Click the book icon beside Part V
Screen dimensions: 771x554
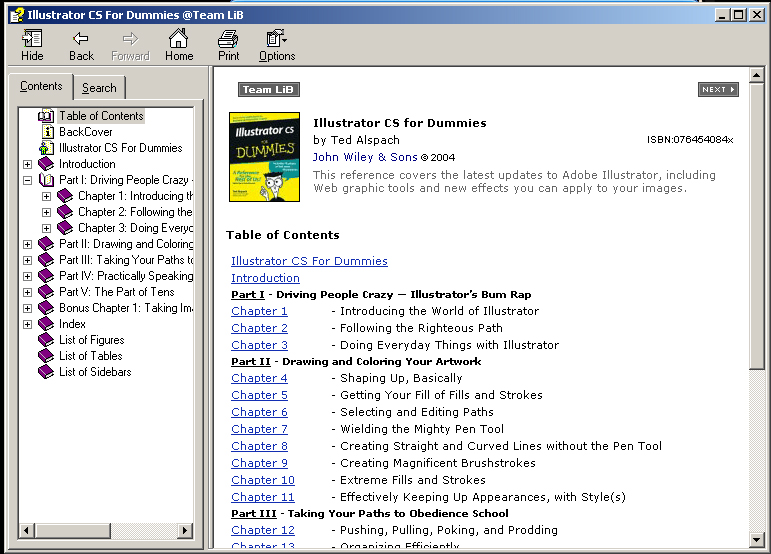point(46,292)
